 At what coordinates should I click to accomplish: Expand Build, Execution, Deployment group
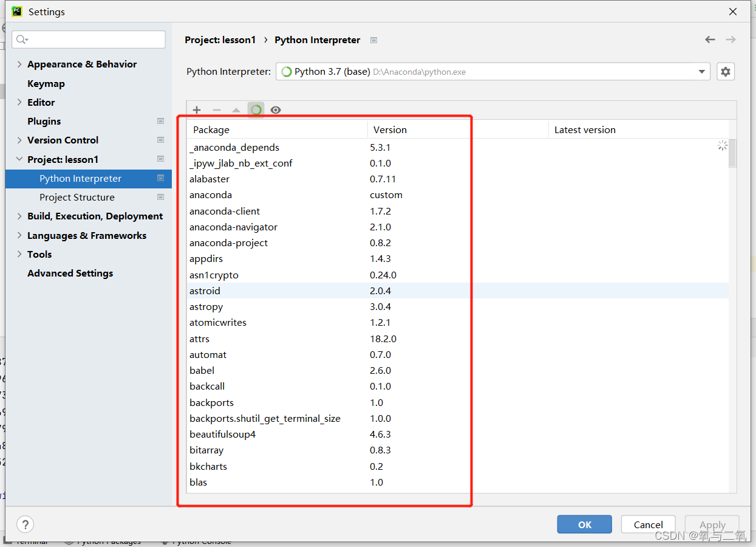click(19, 216)
